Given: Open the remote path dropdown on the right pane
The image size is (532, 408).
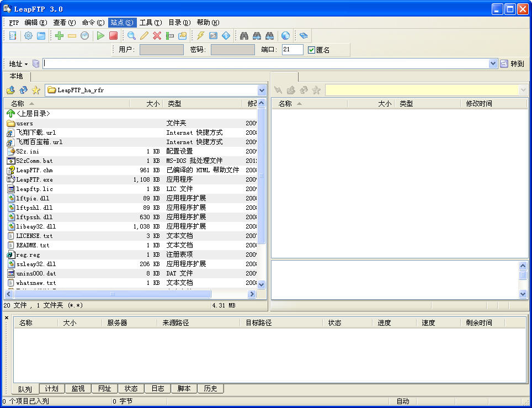Looking at the screenshot, I should pyautogui.click(x=522, y=89).
